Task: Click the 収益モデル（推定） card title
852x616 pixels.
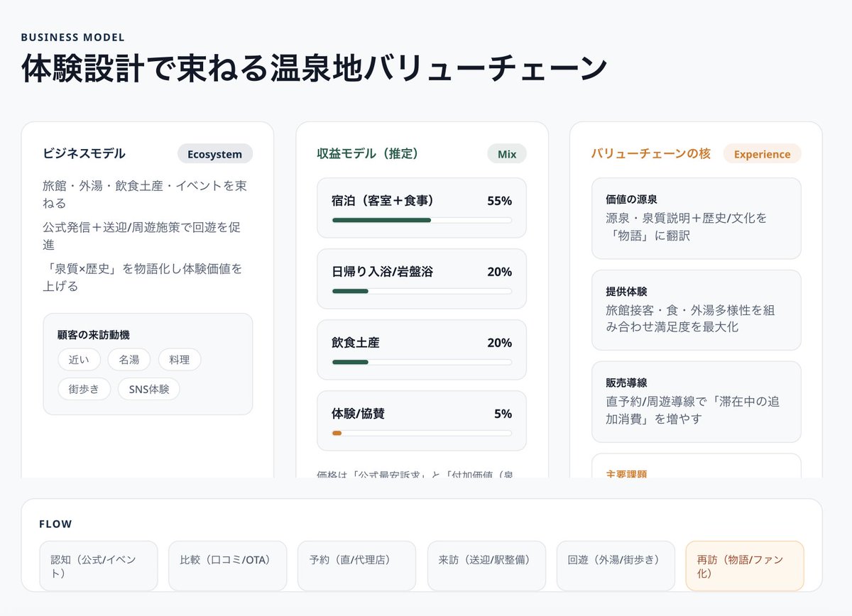Action: pos(368,153)
